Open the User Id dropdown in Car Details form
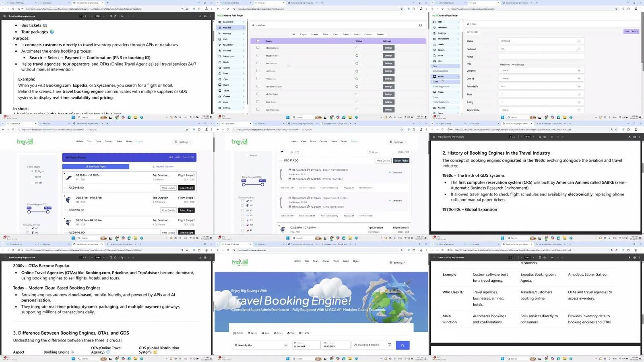The width and height of the screenshot is (644, 362). pyautogui.click(x=541, y=79)
